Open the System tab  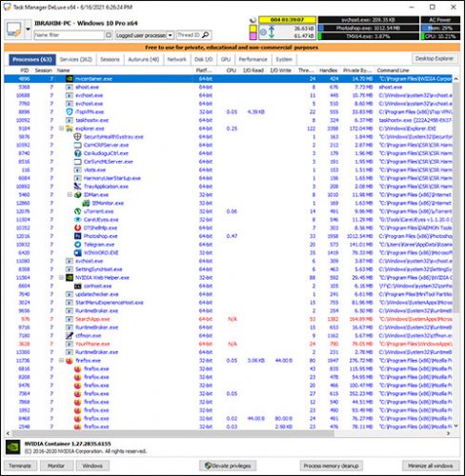coord(284,59)
